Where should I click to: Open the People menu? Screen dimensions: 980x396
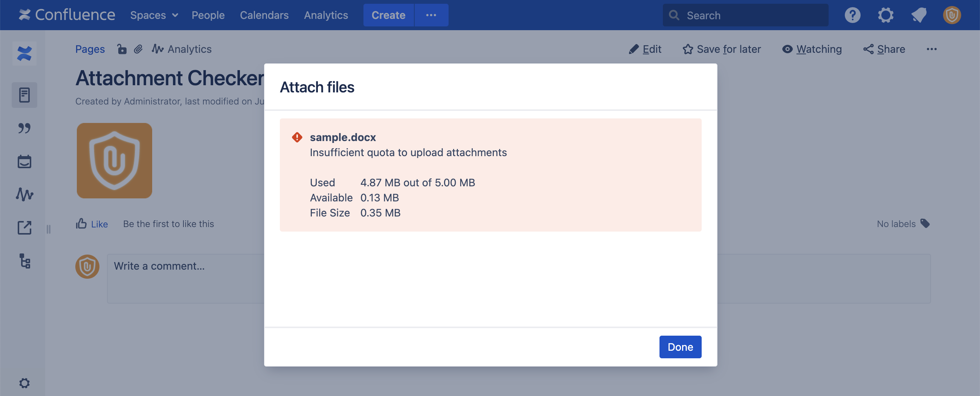point(208,15)
